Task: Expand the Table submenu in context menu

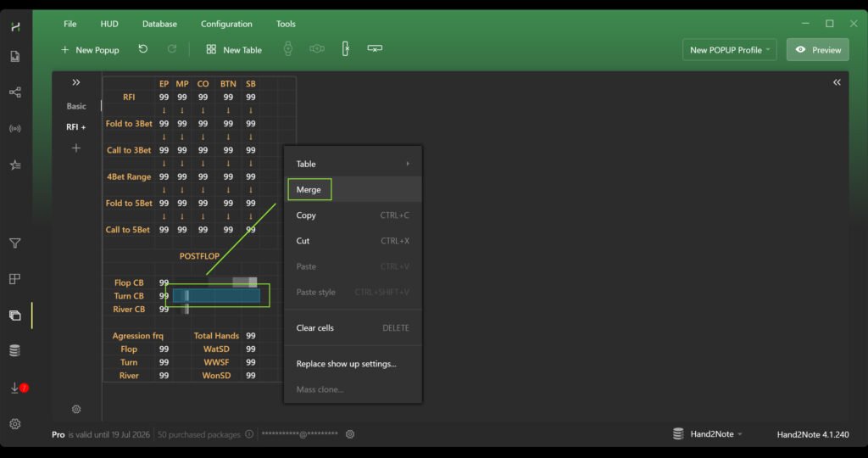Action: point(352,164)
